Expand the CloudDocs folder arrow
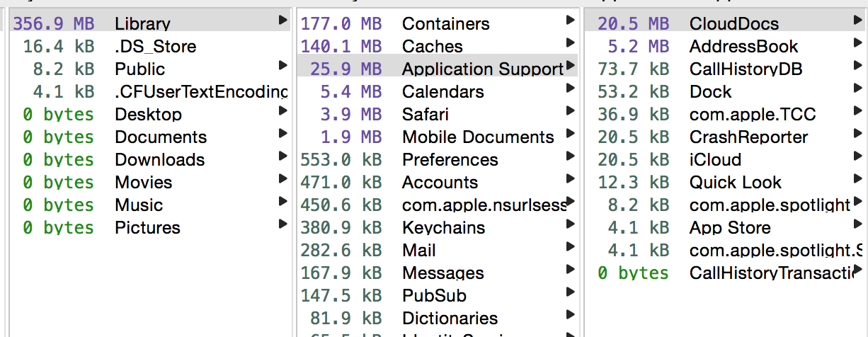Image resolution: width=868 pixels, height=337 pixels. coord(858,20)
